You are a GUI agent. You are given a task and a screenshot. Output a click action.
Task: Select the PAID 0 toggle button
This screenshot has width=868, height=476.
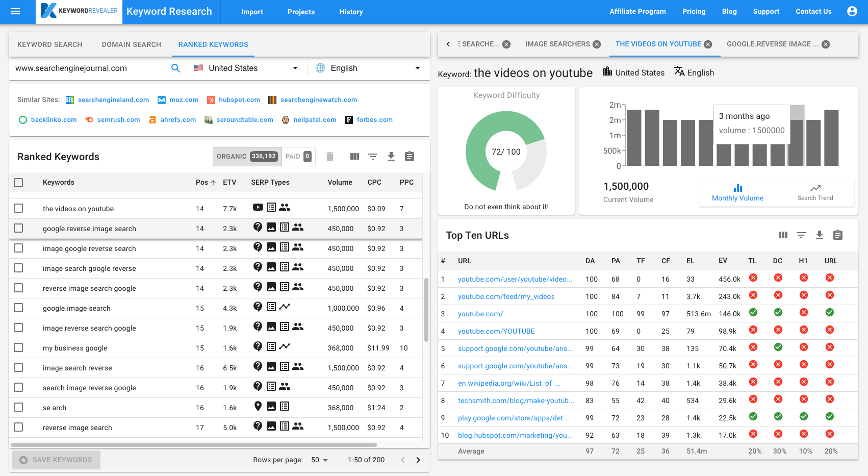298,157
